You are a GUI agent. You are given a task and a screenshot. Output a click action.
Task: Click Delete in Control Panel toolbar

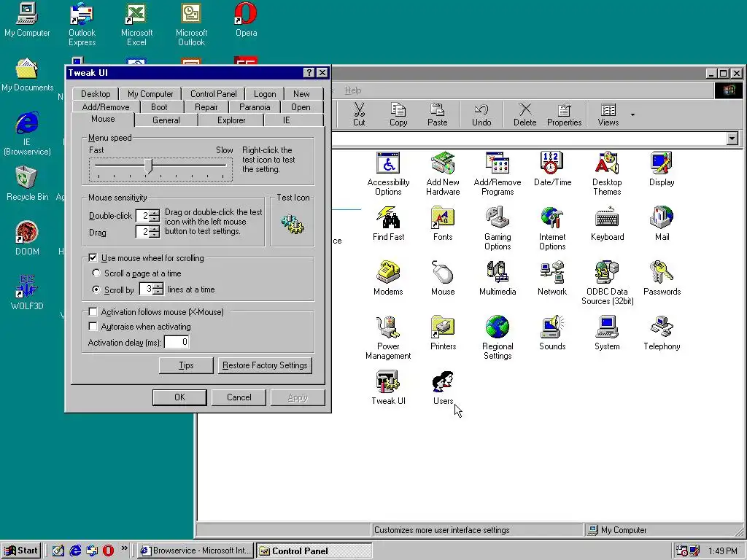click(x=525, y=114)
